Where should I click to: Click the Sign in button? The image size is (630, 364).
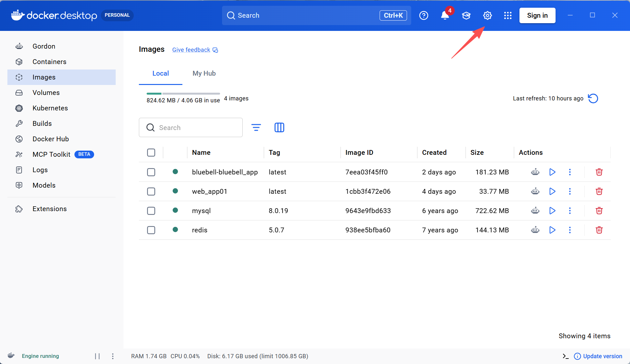coord(537,15)
